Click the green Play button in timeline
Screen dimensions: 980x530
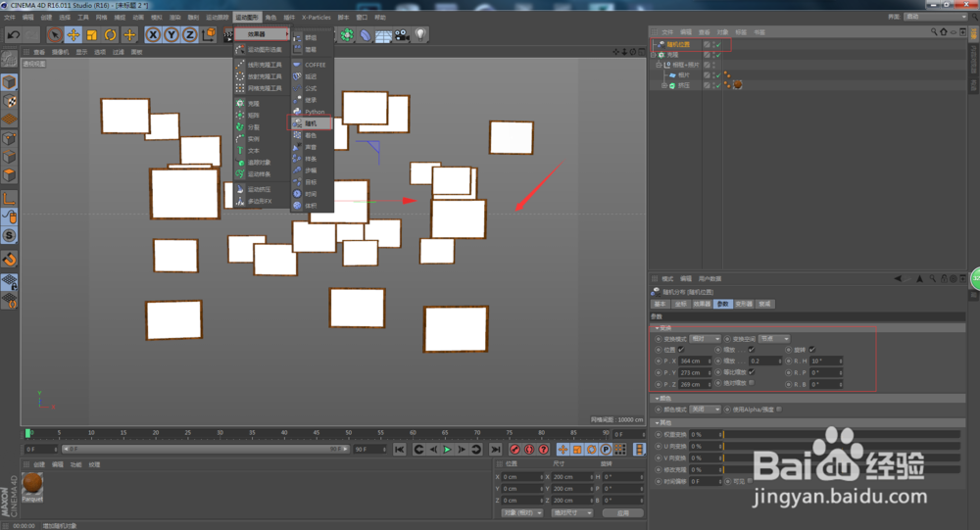coord(447,450)
